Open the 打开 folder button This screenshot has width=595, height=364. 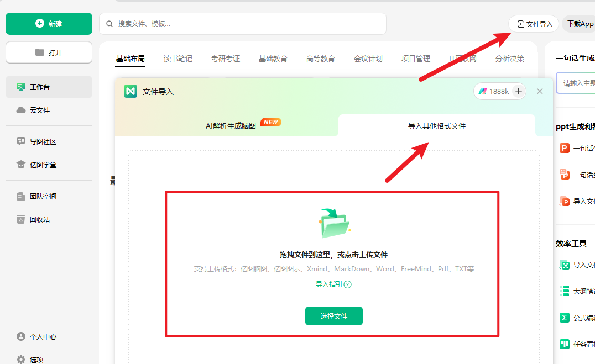tap(49, 52)
